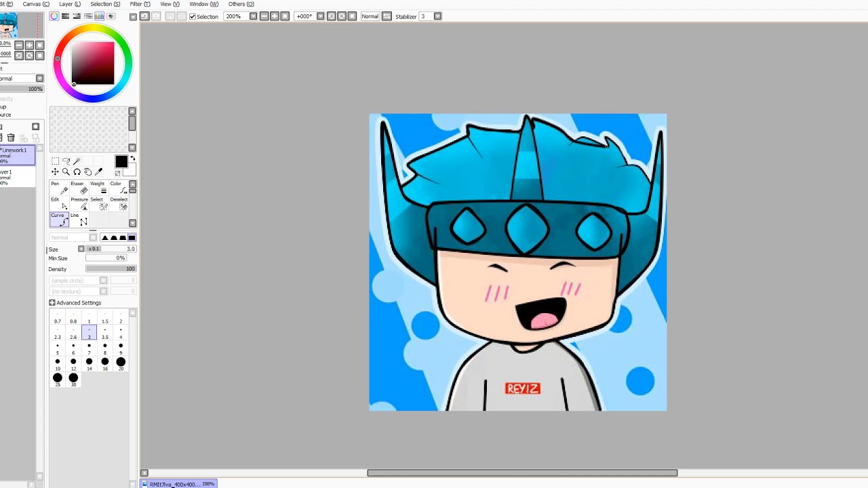Open the toolbar options dropdown arrow
The width and height of the screenshot is (868, 488).
tap(133, 16)
